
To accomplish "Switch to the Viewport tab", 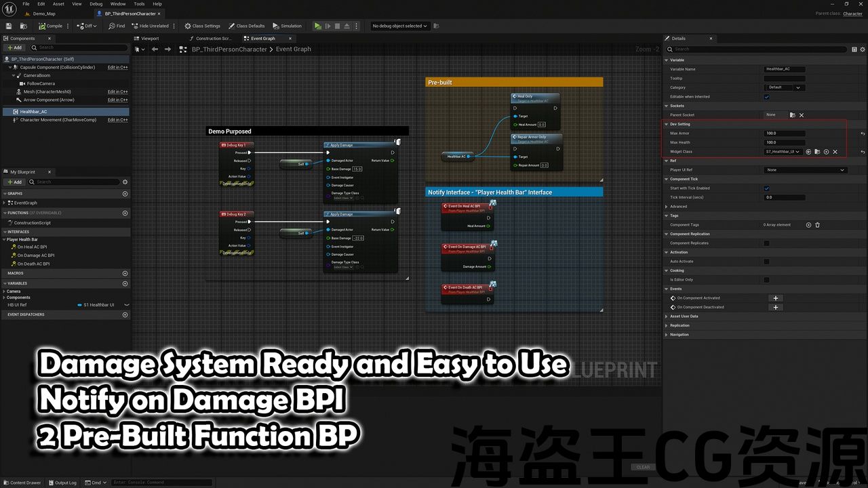I will (x=149, y=39).
